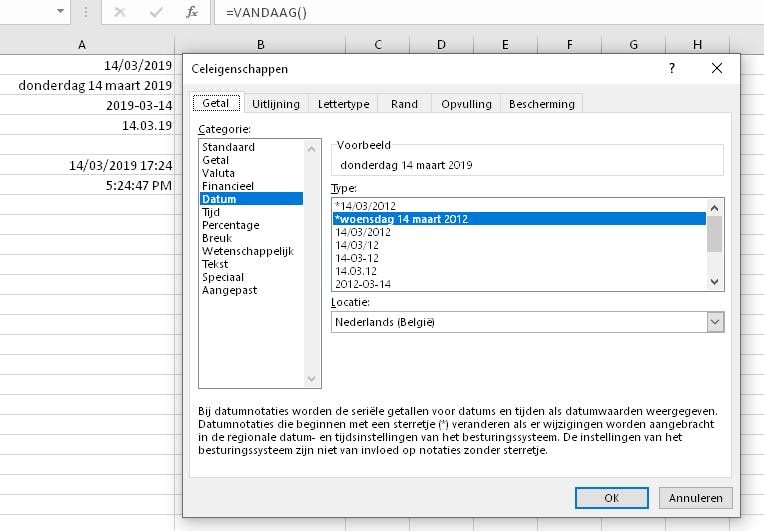Select type 2012-03-14
The image size is (764, 531).
click(519, 284)
